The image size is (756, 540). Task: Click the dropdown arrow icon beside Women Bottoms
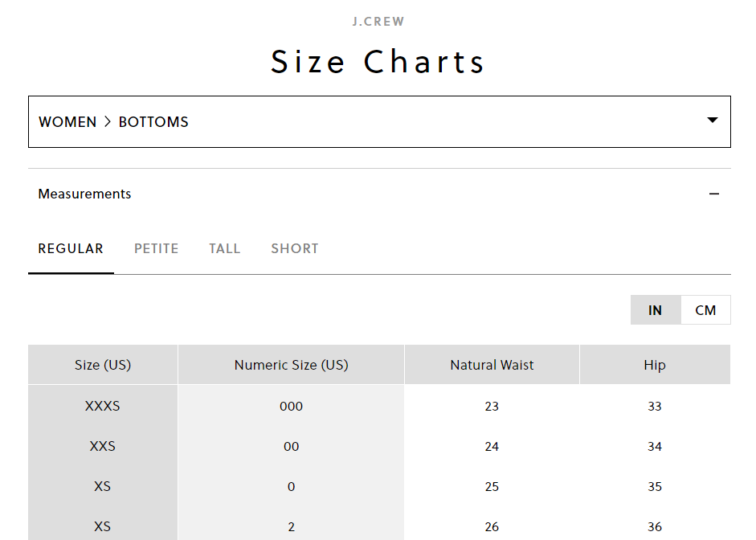pos(712,121)
